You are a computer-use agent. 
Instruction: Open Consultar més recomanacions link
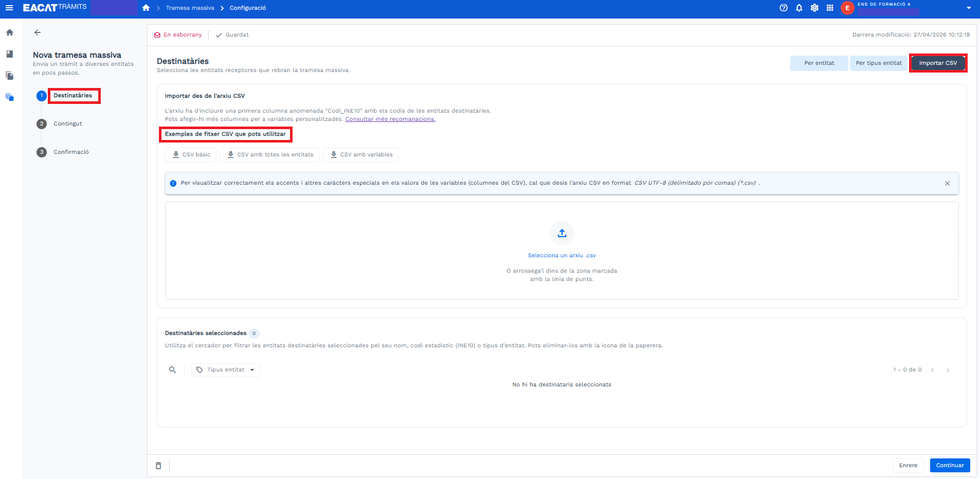pos(390,119)
